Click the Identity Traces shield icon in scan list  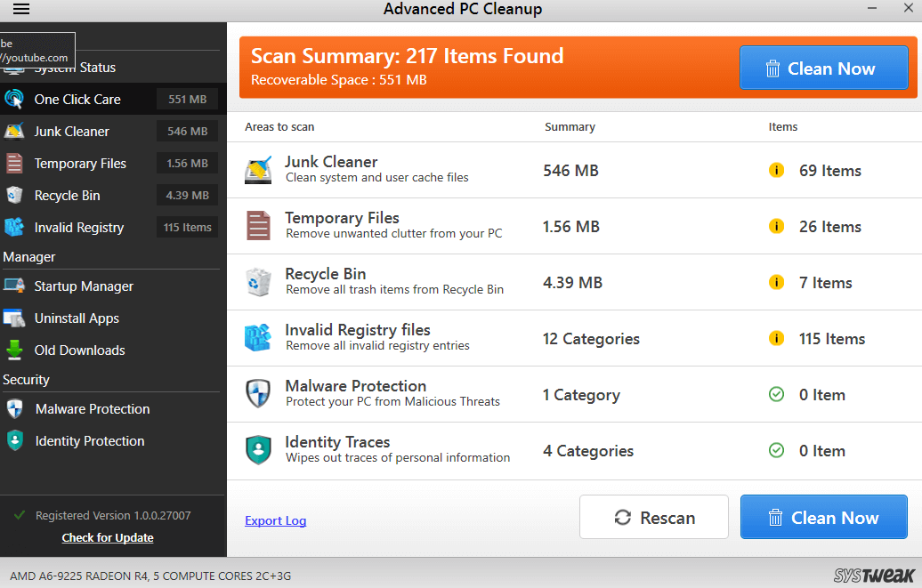[x=258, y=450]
